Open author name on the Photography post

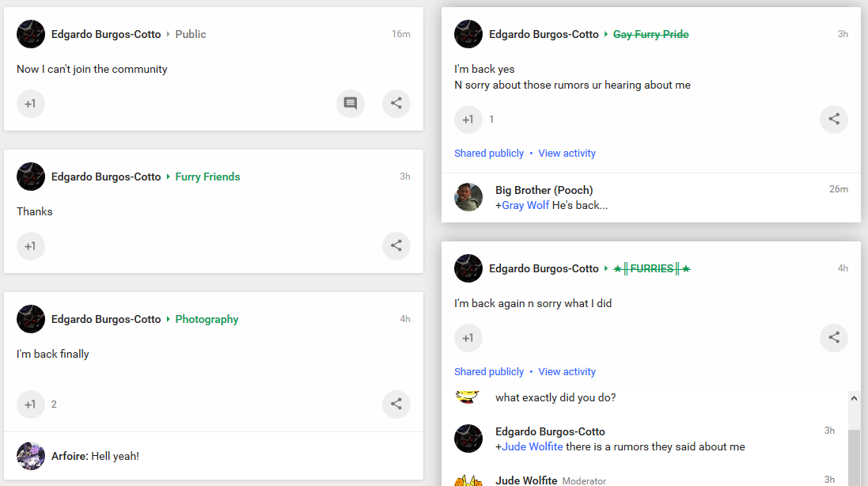(106, 320)
